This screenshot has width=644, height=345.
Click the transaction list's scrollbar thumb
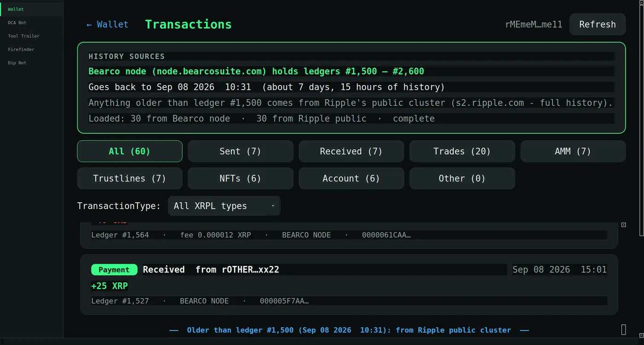(x=624, y=329)
